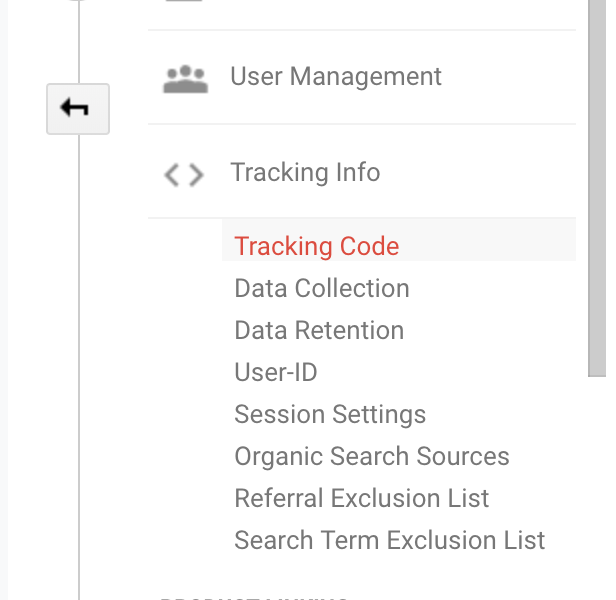616x600 pixels.
Task: Open the Search Term Exclusion List
Action: click(x=389, y=540)
